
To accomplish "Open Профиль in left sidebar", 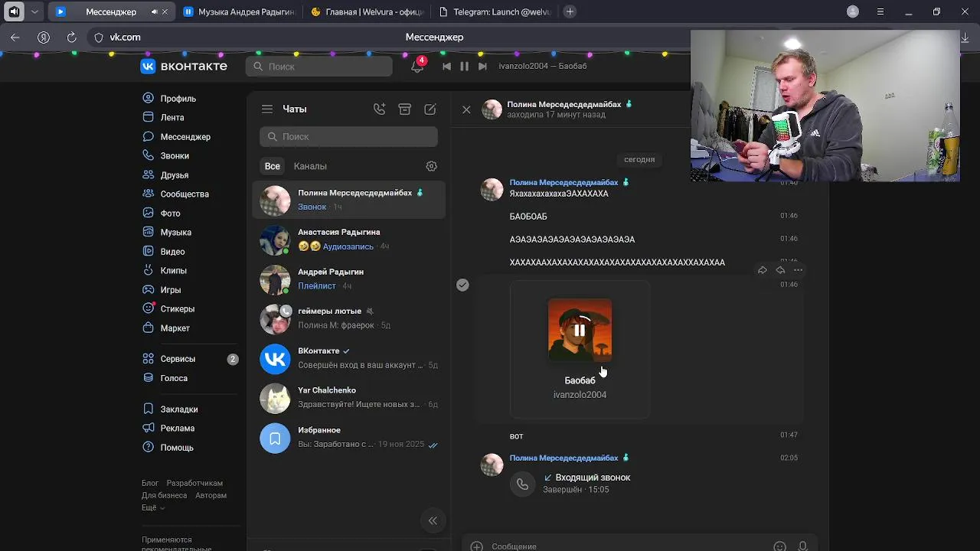I will coord(169,98).
